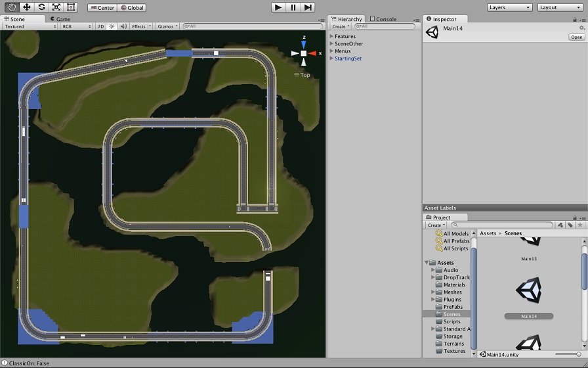Open the Layers dropdown
This screenshot has width=588, height=368.
[x=510, y=7]
